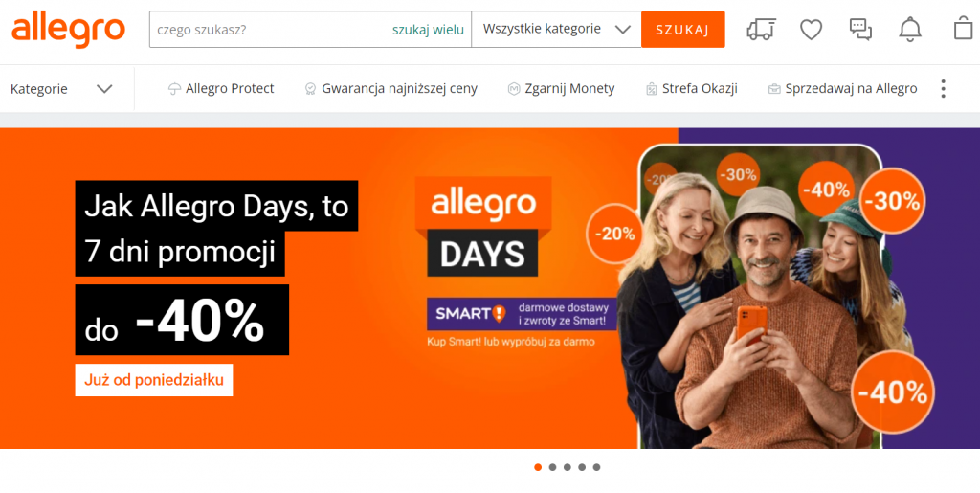Click the Allegro logo to go home

tap(68, 30)
